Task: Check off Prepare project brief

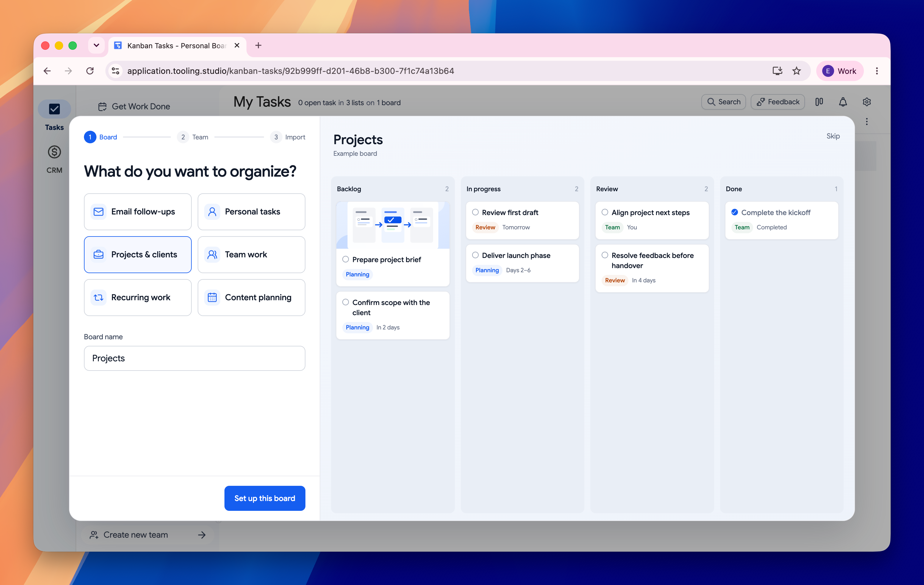Action: 345,259
